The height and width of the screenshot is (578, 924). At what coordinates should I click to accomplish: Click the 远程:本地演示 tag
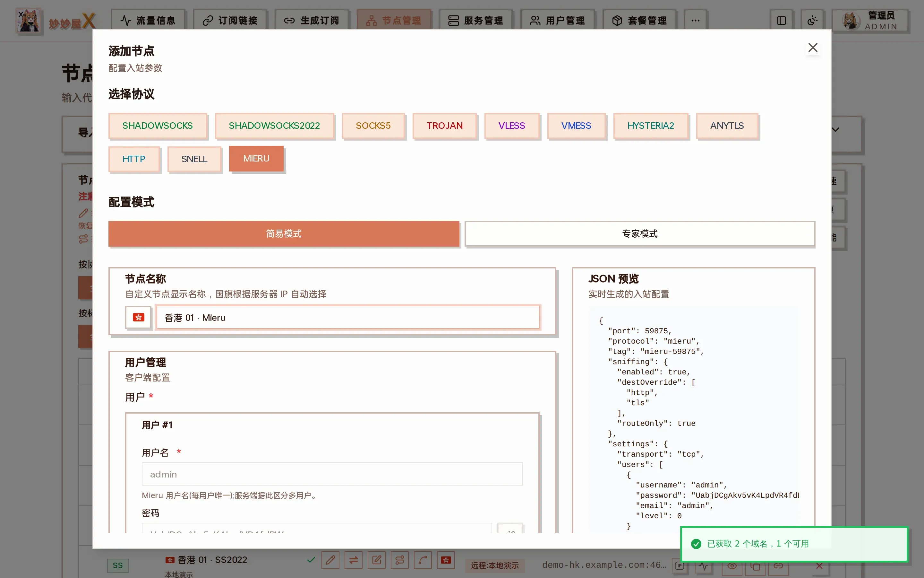(495, 565)
